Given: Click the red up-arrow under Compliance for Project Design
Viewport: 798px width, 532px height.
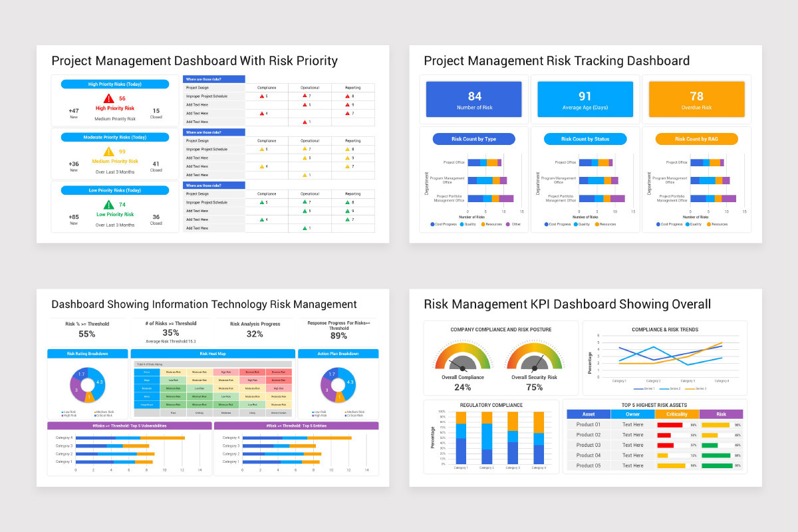Looking at the screenshot, I should pyautogui.click(x=263, y=95).
